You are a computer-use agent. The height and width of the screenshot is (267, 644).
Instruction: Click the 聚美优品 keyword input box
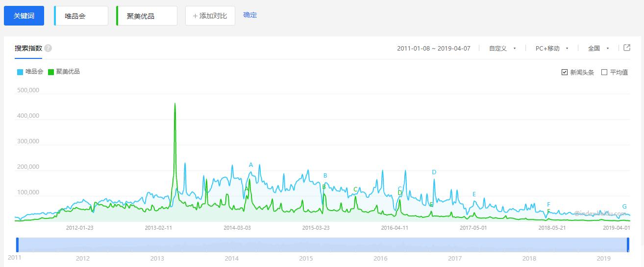point(147,16)
